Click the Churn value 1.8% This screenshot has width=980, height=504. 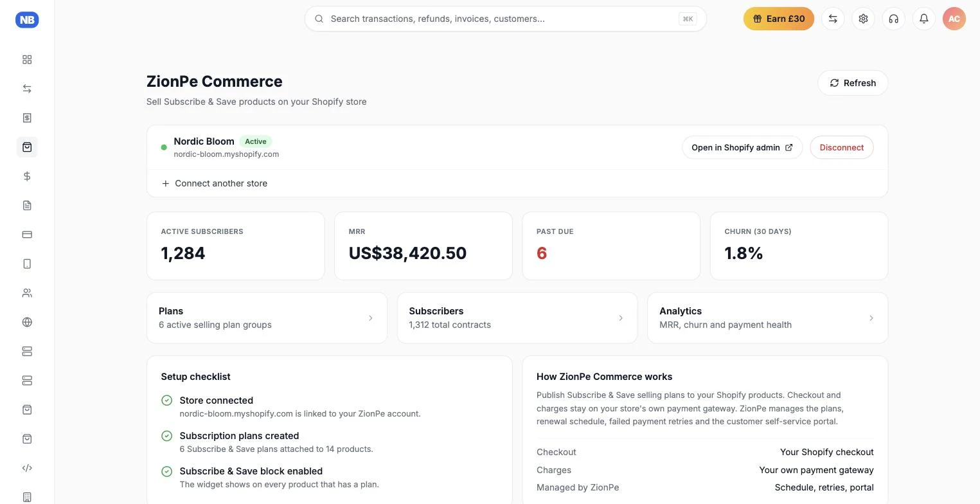tap(744, 253)
